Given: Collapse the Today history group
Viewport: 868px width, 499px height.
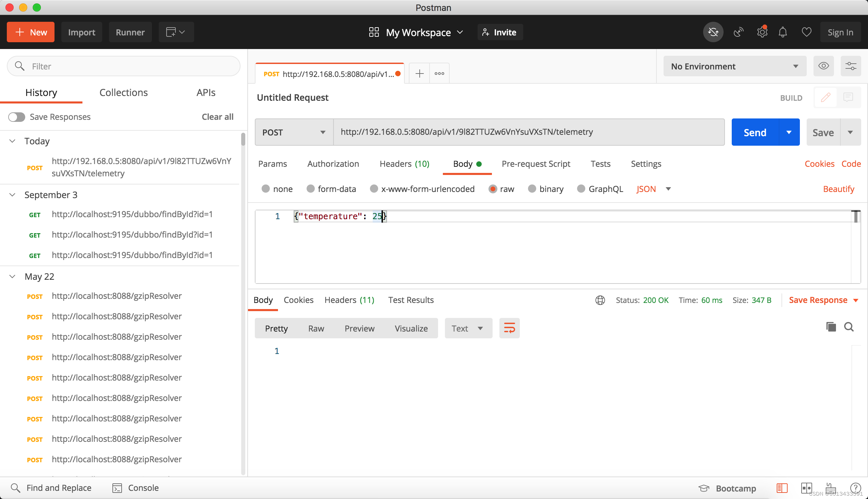Looking at the screenshot, I should 12,141.
